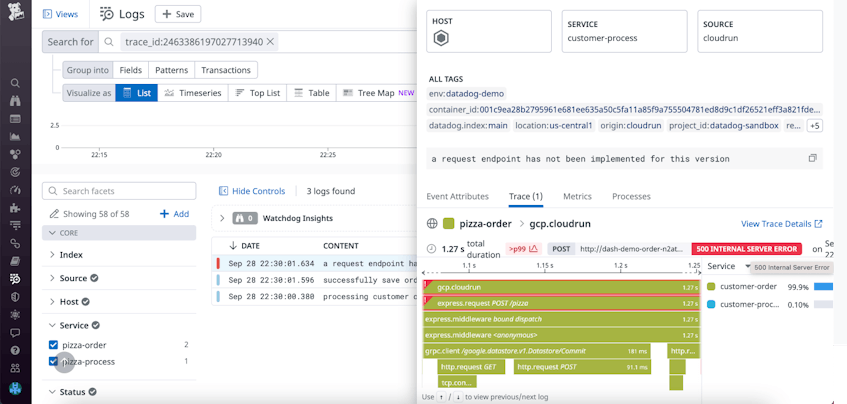Switch to Metrics tab in log panel
The height and width of the screenshot is (404, 847).
pyautogui.click(x=577, y=197)
